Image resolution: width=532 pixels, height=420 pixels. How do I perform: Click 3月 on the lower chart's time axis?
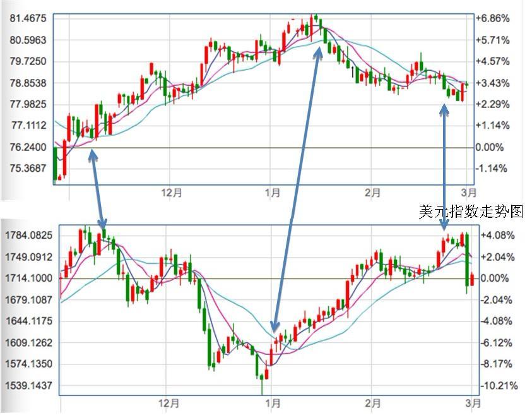point(473,404)
